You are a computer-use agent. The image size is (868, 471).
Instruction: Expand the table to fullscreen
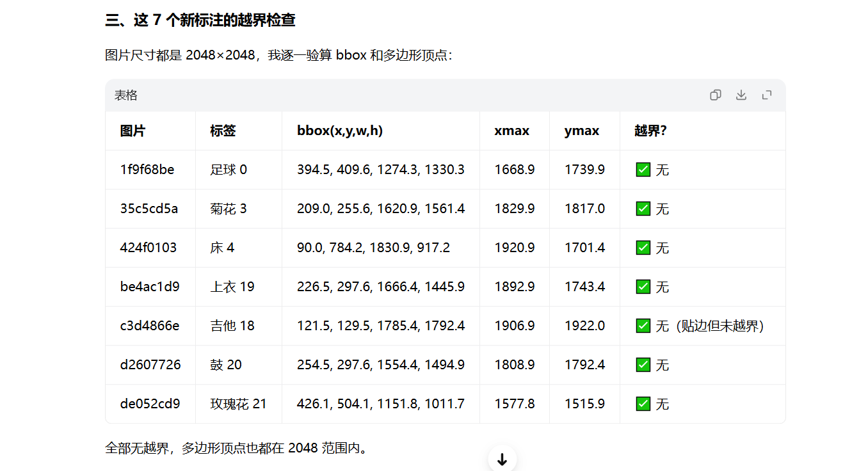click(x=767, y=95)
